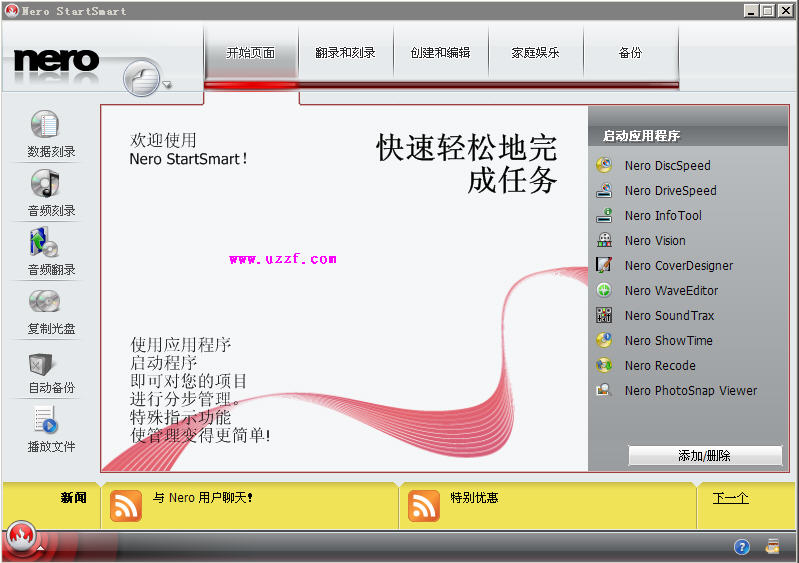Open the 与 Nero 用户聊天 news item
This screenshot has width=799, height=563.
(202, 497)
